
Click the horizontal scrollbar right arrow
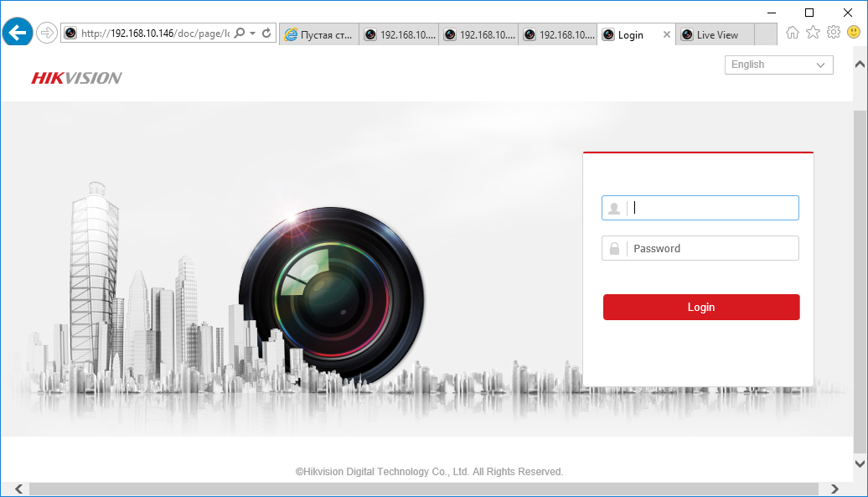click(834, 489)
